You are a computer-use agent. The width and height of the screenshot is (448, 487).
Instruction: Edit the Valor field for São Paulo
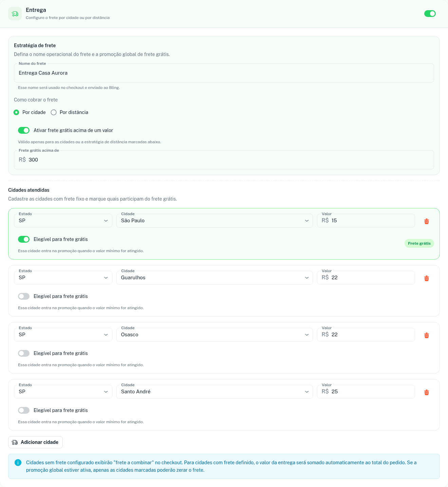pos(366,221)
